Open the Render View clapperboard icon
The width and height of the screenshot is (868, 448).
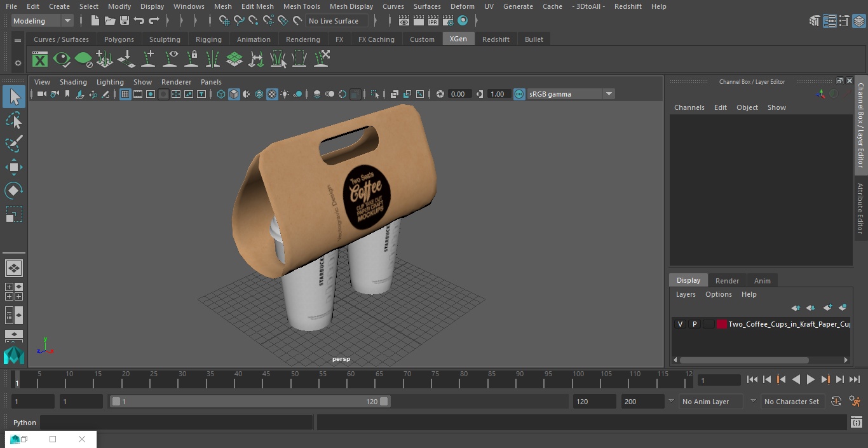[404, 21]
